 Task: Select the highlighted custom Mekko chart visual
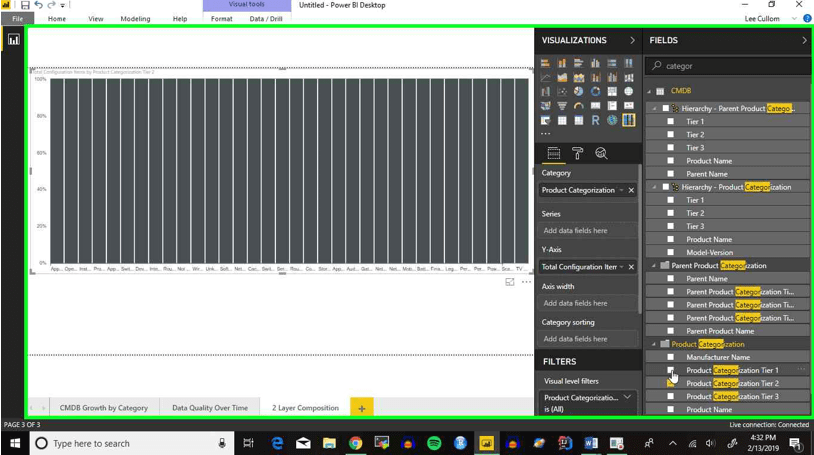pos(629,121)
